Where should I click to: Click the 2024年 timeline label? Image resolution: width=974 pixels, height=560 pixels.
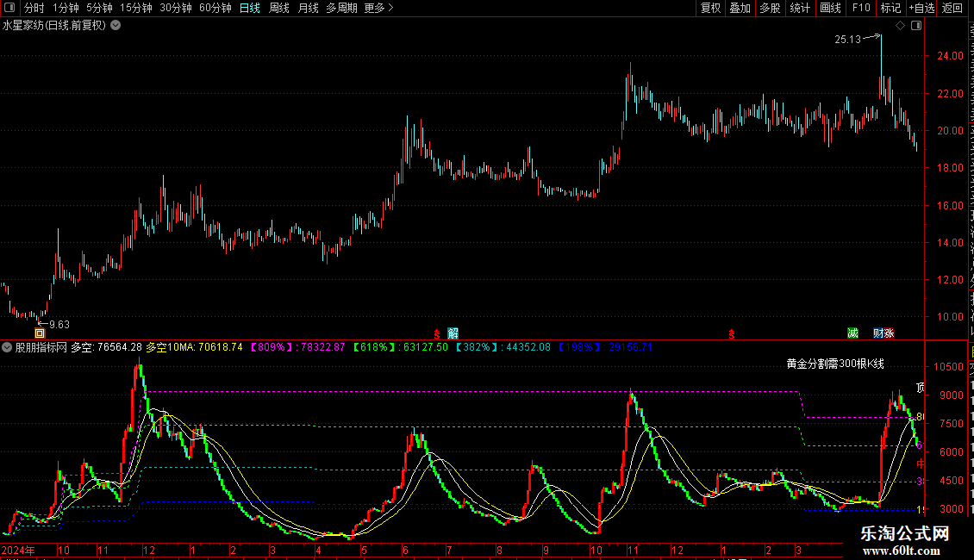click(x=18, y=551)
